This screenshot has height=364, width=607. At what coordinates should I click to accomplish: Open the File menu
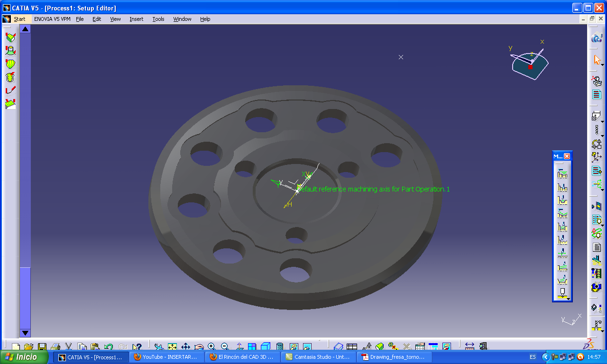pos(80,19)
